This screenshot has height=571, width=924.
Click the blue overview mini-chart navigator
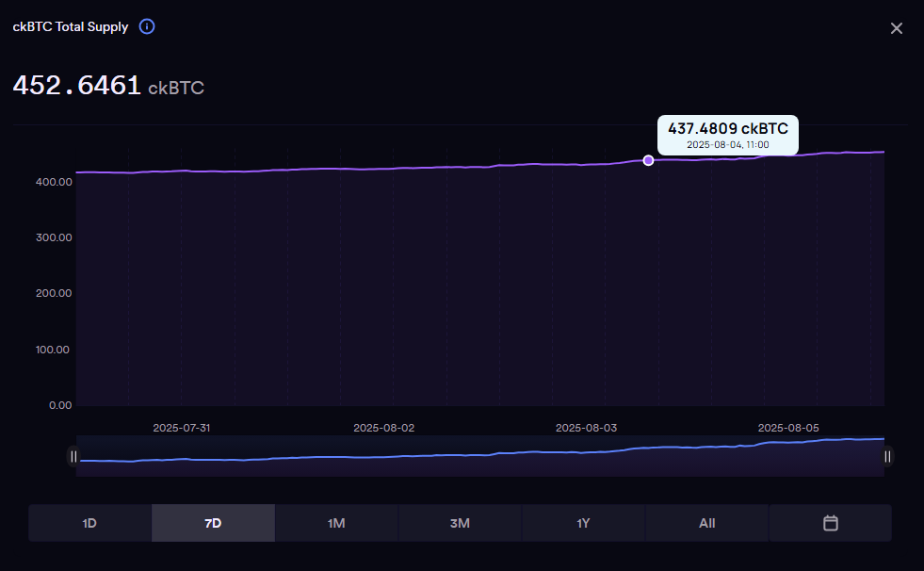(480, 456)
